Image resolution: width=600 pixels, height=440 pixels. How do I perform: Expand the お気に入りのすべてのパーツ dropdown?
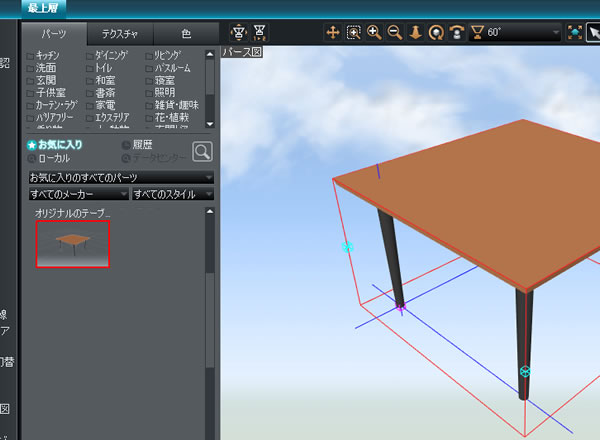[x=120, y=177]
